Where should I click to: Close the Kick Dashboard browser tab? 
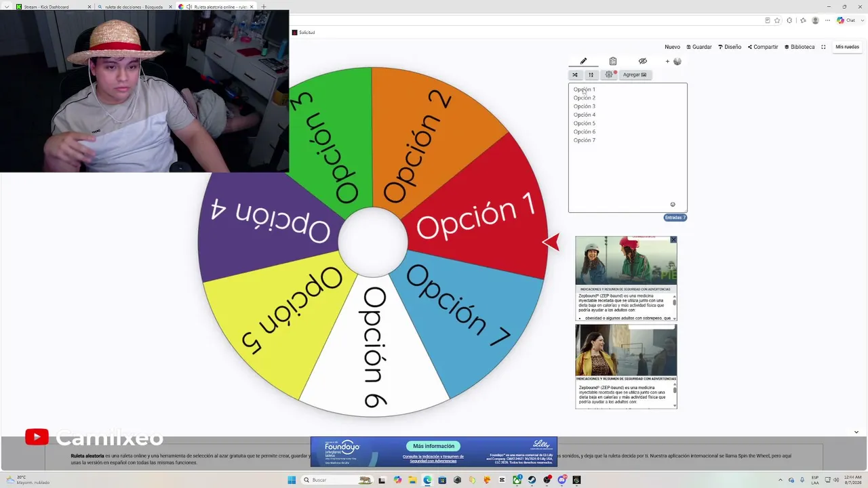click(x=89, y=7)
